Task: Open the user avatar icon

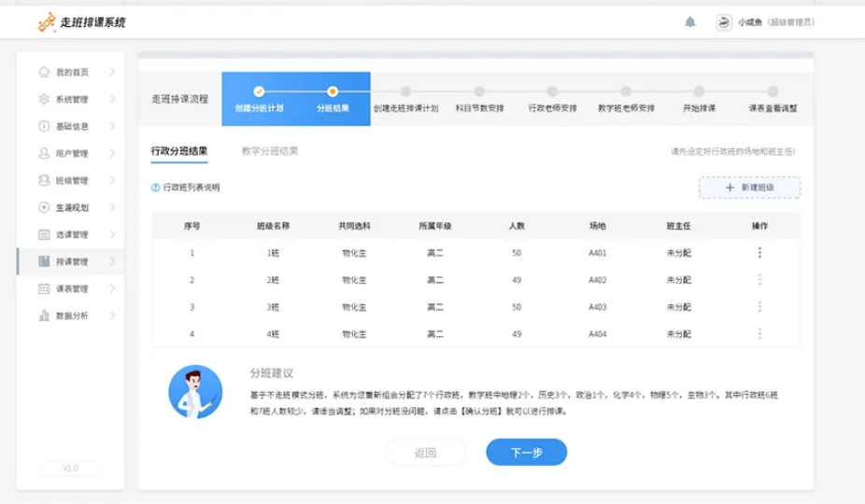Action: (x=724, y=22)
